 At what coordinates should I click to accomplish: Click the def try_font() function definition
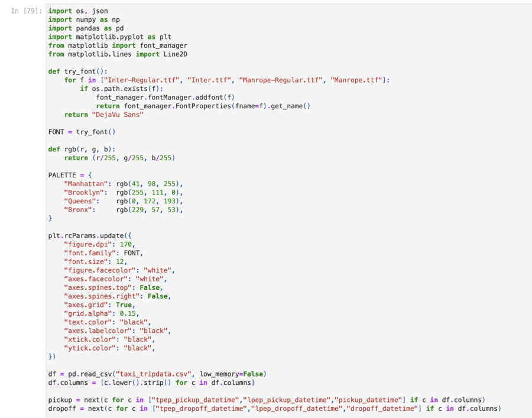pyautogui.click(x=78, y=72)
